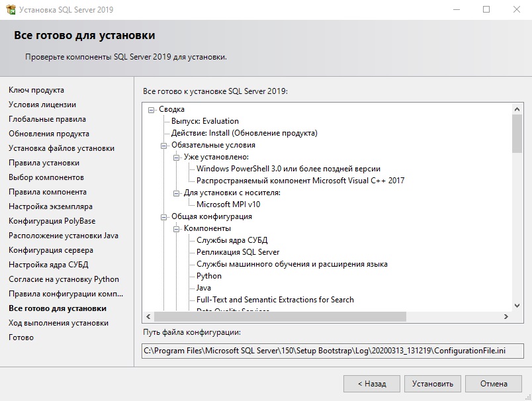This screenshot has width=532, height=401.
Task: Open Расположение установки Java step
Action: (x=64, y=236)
